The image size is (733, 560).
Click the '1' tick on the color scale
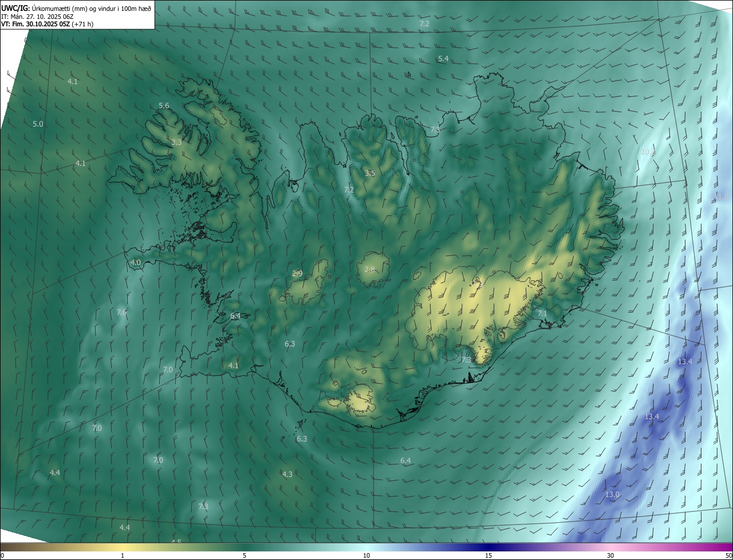(x=123, y=555)
